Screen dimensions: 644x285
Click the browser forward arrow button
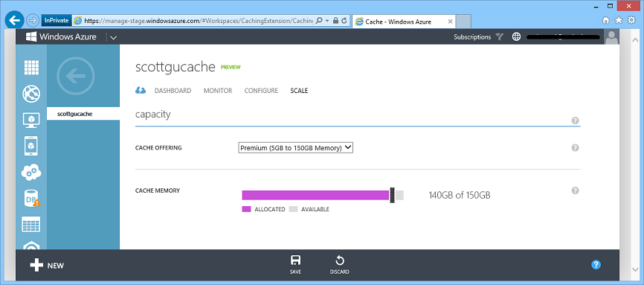click(x=32, y=20)
